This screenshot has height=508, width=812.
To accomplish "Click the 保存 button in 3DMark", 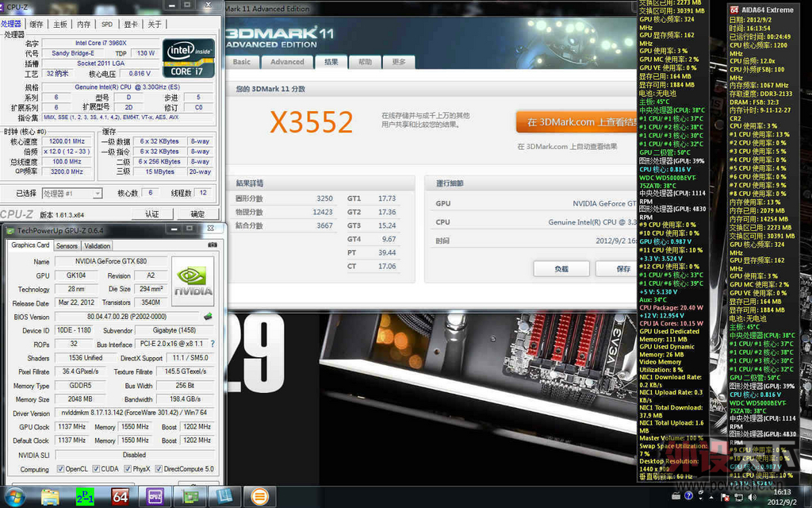I will (x=617, y=268).
